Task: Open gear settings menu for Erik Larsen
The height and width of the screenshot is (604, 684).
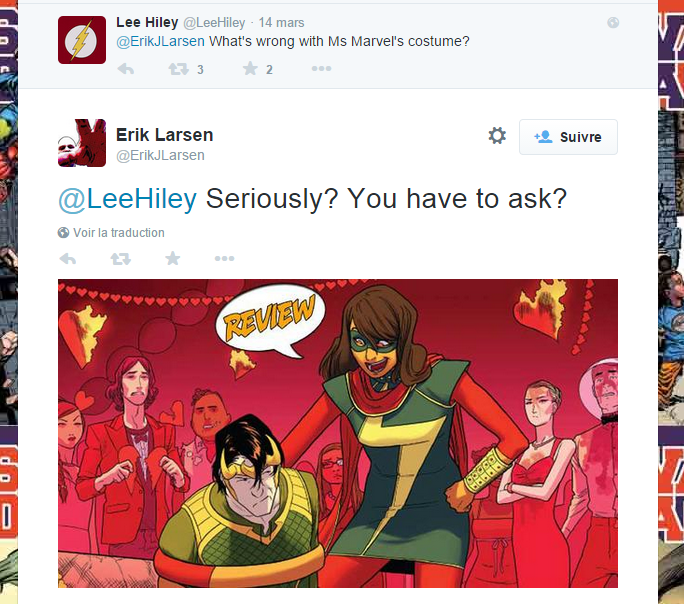Action: pos(497,136)
